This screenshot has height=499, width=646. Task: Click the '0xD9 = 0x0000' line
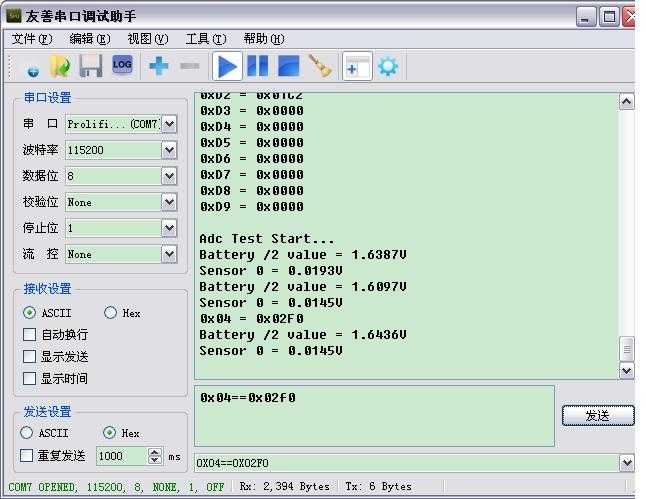click(252, 206)
